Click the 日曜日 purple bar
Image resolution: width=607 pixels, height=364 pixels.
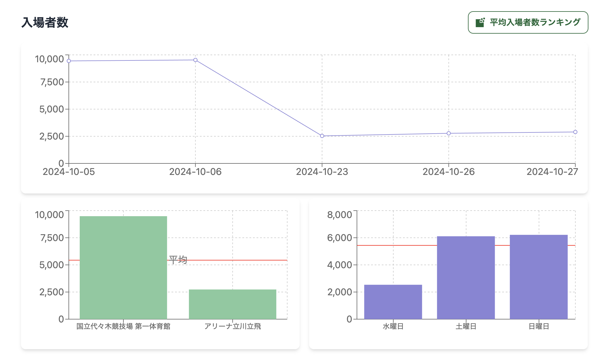point(539,277)
